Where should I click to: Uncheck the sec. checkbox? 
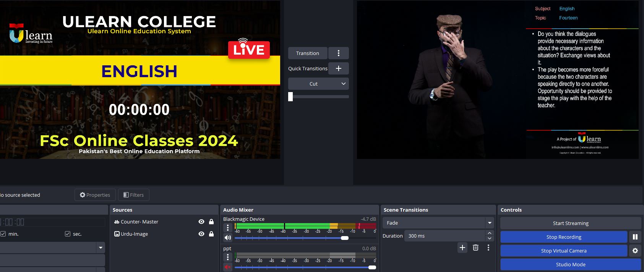click(x=68, y=234)
